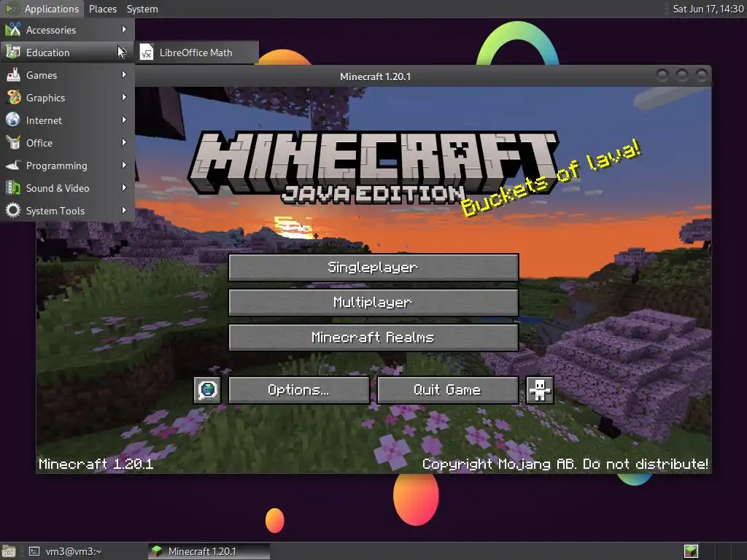The width and height of the screenshot is (747, 560).
Task: Open Minecraft accessibility settings button
Action: pyautogui.click(x=539, y=390)
